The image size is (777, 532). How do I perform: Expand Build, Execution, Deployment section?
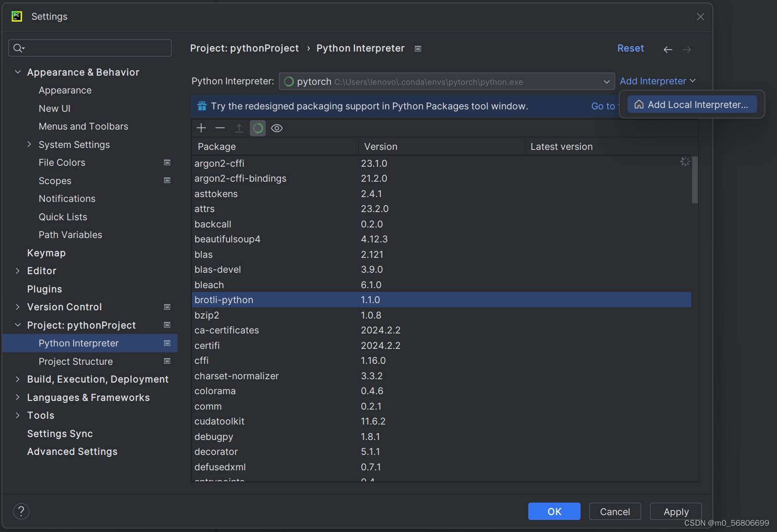[x=18, y=379]
